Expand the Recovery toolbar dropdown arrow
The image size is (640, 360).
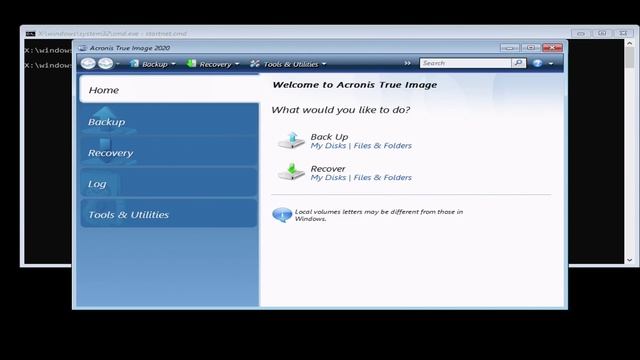(237, 64)
